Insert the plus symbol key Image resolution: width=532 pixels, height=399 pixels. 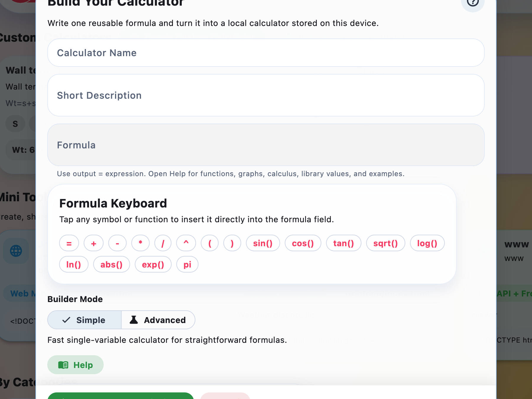click(x=94, y=243)
